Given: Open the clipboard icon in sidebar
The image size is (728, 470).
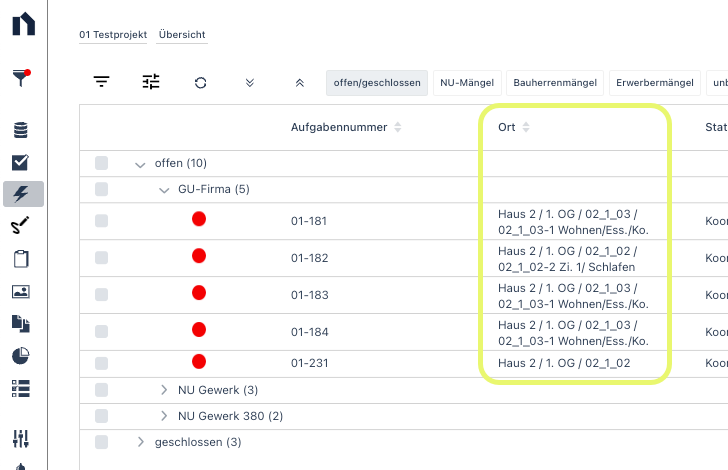Looking at the screenshot, I should (x=21, y=259).
